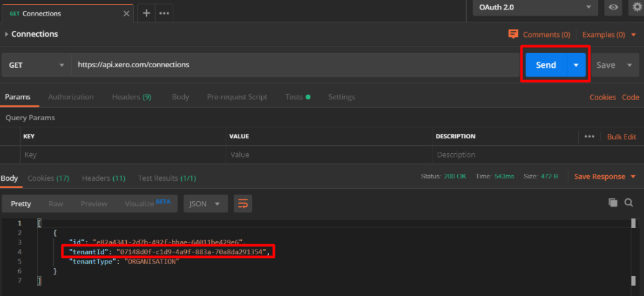Open Examples (0) dropdown
This screenshot has width=644, height=296.
[608, 34]
